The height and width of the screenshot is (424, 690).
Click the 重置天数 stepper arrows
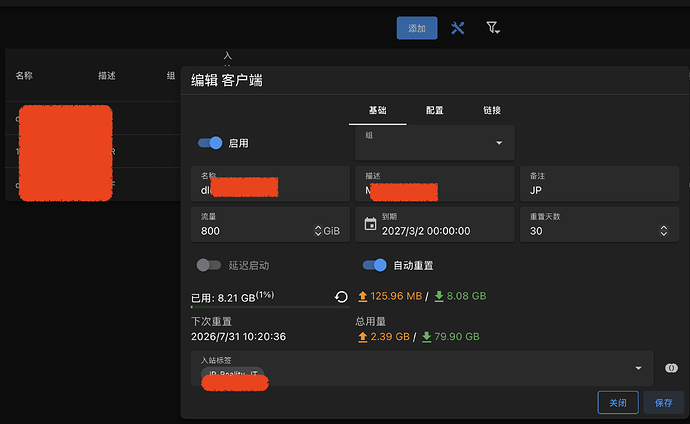point(664,230)
